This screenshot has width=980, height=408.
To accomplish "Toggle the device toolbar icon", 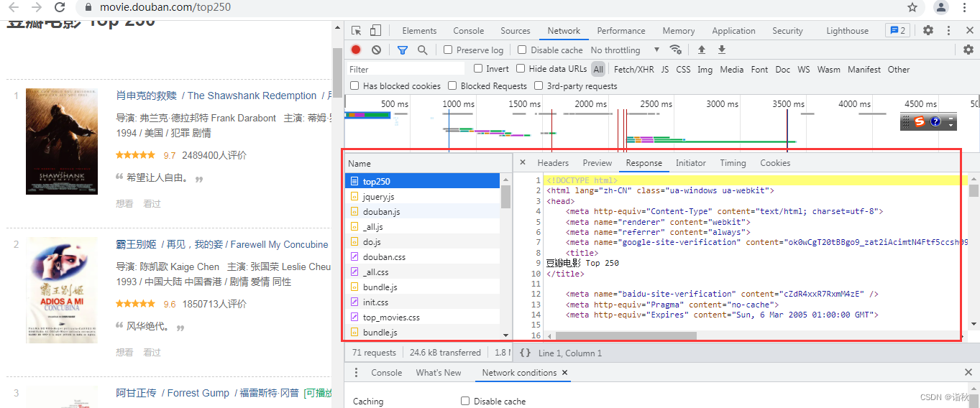I will click(375, 31).
